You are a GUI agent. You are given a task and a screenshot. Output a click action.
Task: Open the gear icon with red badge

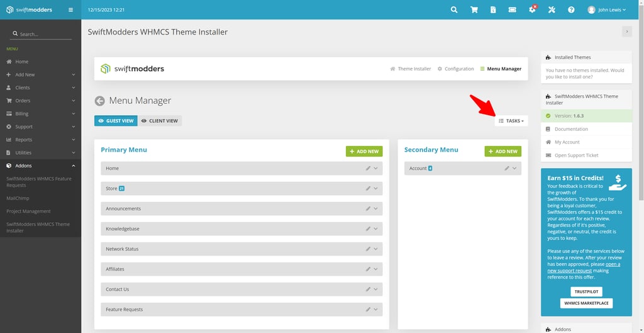click(x=532, y=9)
